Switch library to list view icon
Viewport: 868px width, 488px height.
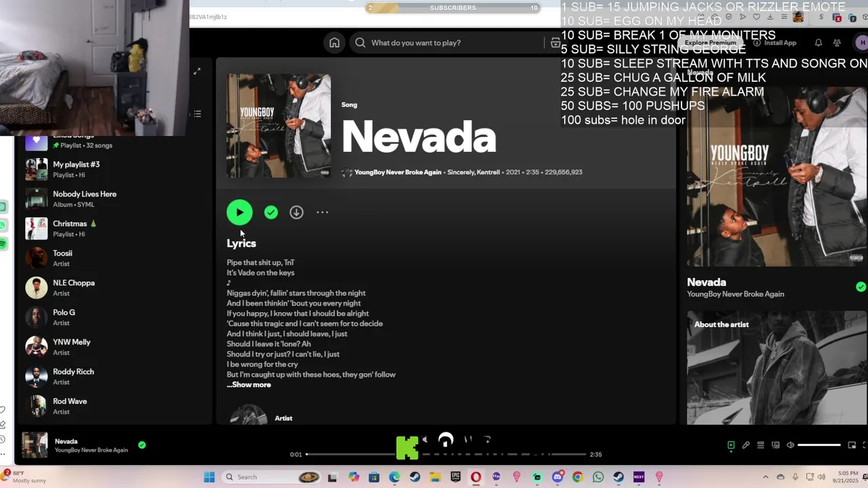tap(197, 114)
